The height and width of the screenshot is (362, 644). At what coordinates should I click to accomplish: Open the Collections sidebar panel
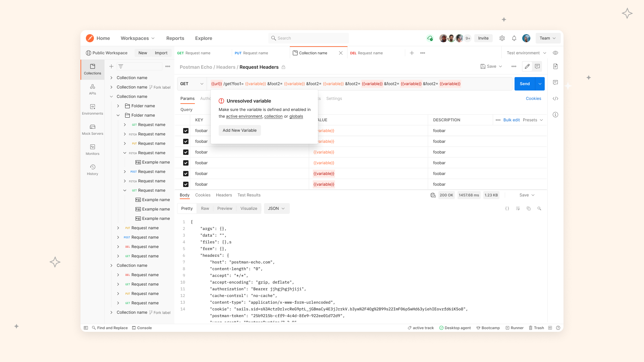tap(93, 69)
